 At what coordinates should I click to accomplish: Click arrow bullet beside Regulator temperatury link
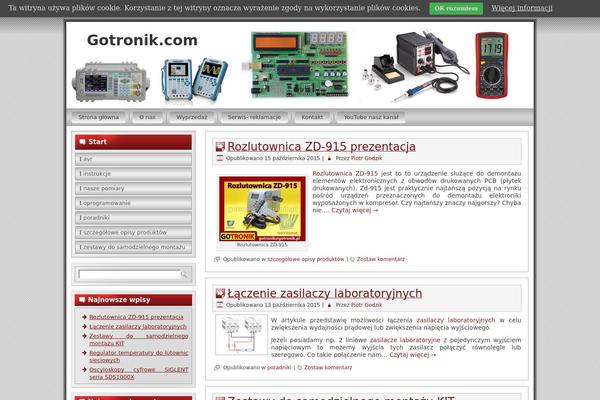[85, 353]
